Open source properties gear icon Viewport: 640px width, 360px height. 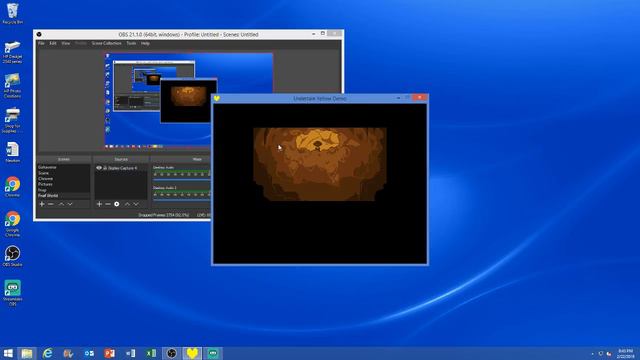(117, 204)
